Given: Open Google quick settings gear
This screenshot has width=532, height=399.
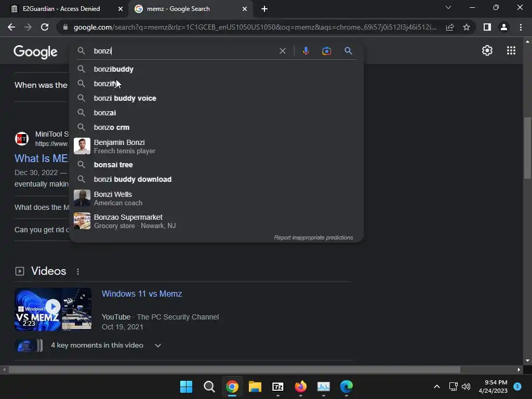Looking at the screenshot, I should point(487,50).
